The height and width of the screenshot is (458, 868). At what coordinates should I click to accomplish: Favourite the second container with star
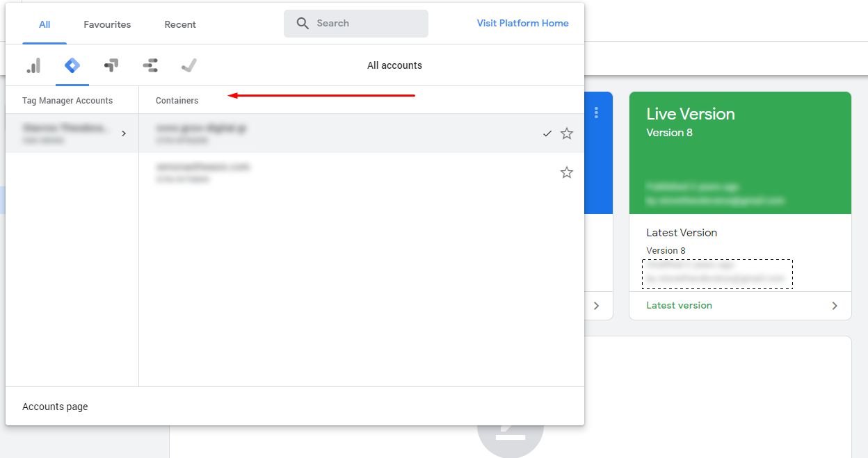coord(567,172)
